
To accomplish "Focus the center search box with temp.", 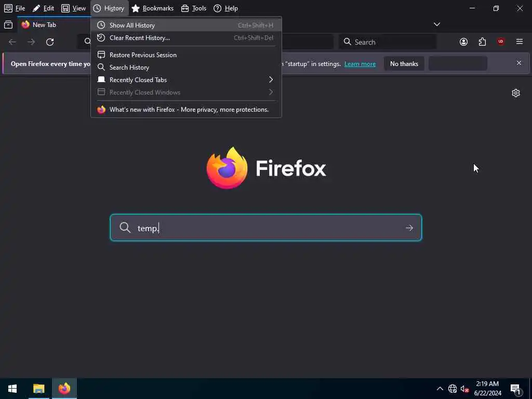I will click(266, 228).
